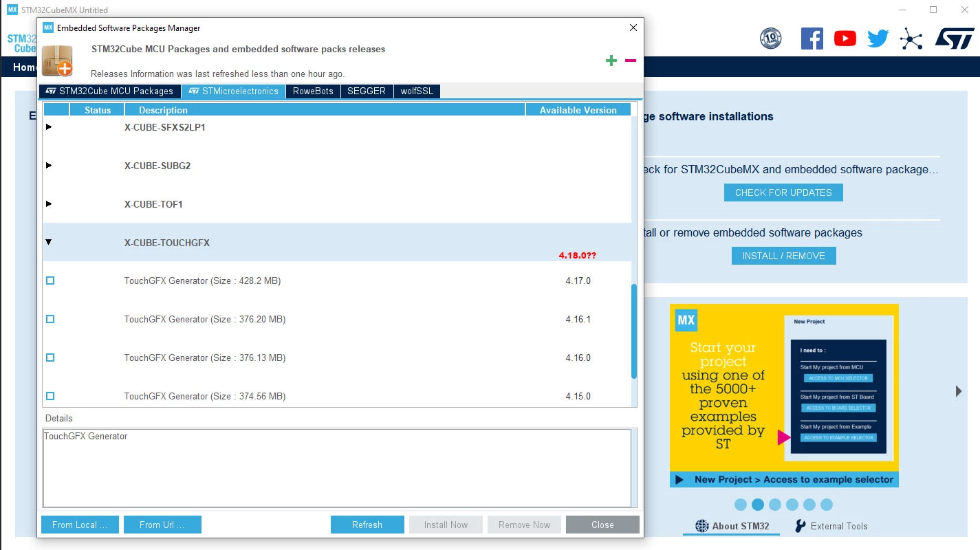Open the Twitter bird icon
Screen dimensions: 980x550
tap(878, 38)
